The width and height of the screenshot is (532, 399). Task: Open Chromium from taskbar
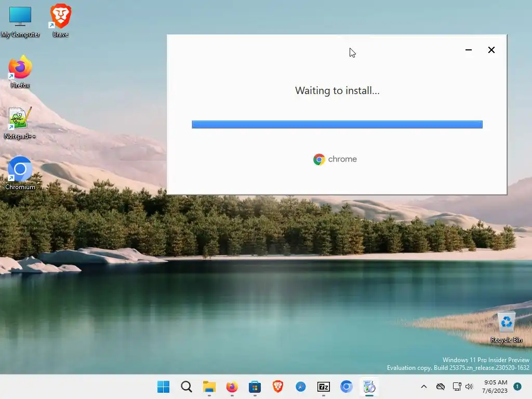pyautogui.click(x=347, y=387)
